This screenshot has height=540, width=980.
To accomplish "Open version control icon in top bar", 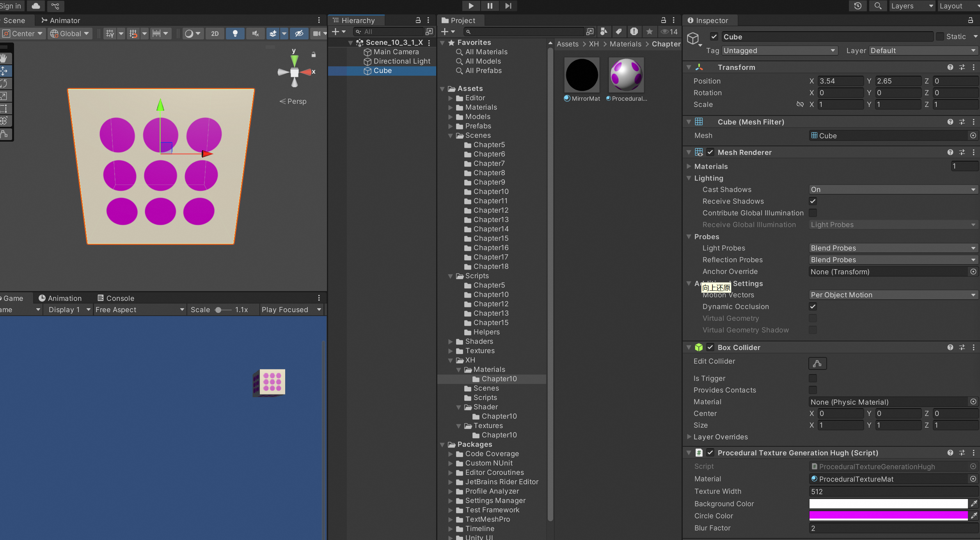I will [x=55, y=6].
